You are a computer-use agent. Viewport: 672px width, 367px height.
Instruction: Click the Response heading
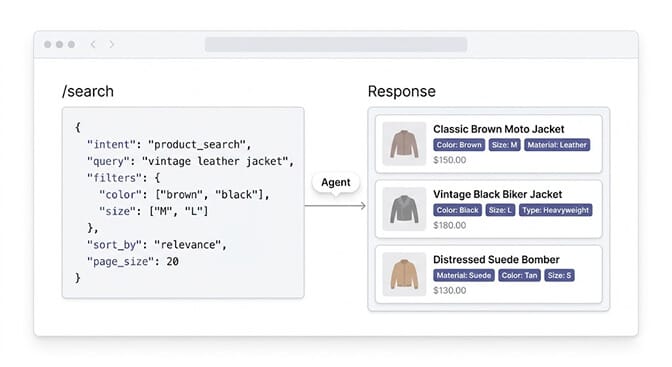coord(402,91)
